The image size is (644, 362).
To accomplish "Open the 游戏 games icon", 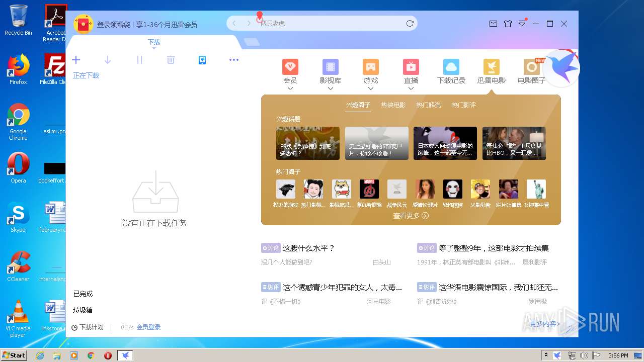I will click(x=371, y=67).
